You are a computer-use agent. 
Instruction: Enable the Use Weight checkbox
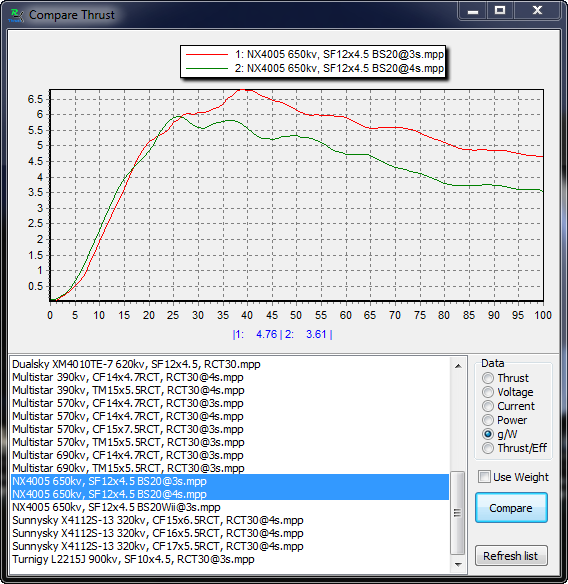click(x=484, y=477)
